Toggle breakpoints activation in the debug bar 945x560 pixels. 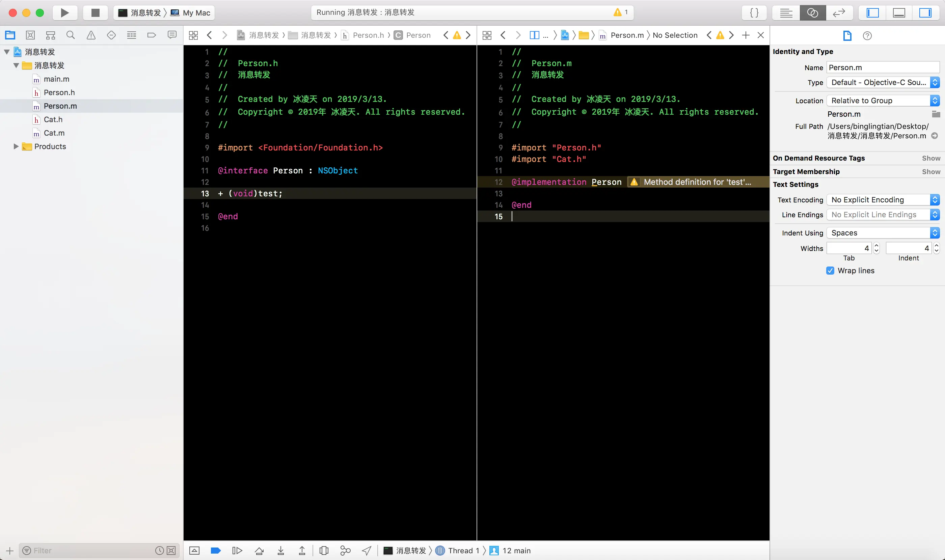click(x=216, y=551)
